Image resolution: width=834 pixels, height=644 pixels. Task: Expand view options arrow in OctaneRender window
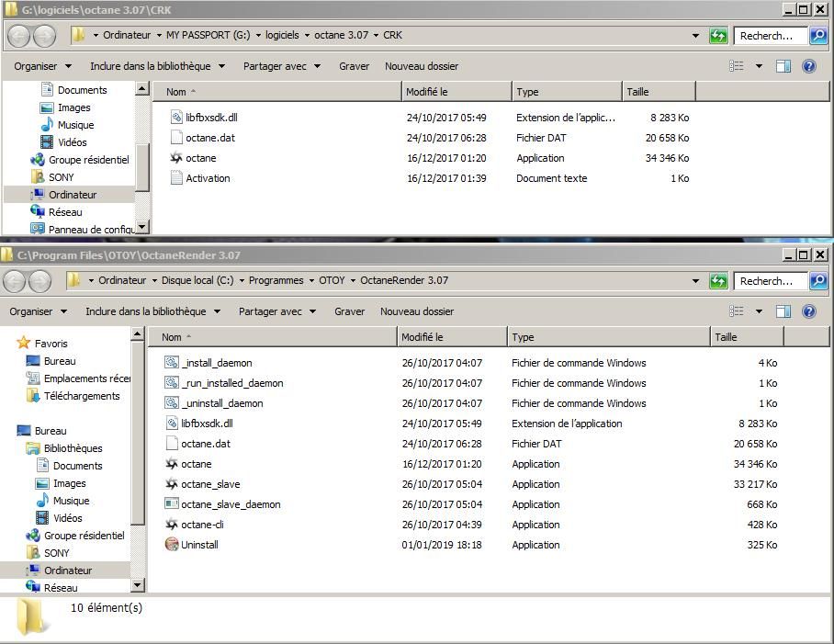click(759, 311)
